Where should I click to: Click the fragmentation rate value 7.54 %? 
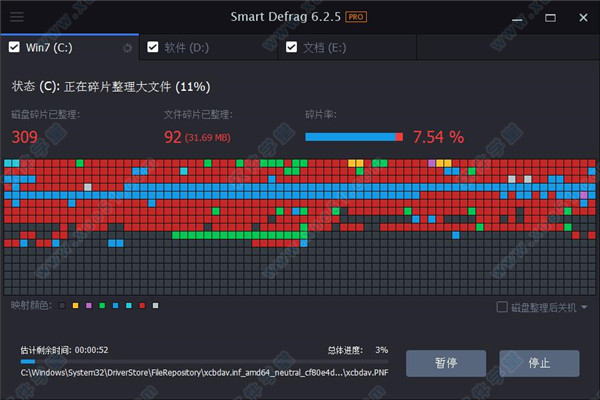tap(439, 137)
